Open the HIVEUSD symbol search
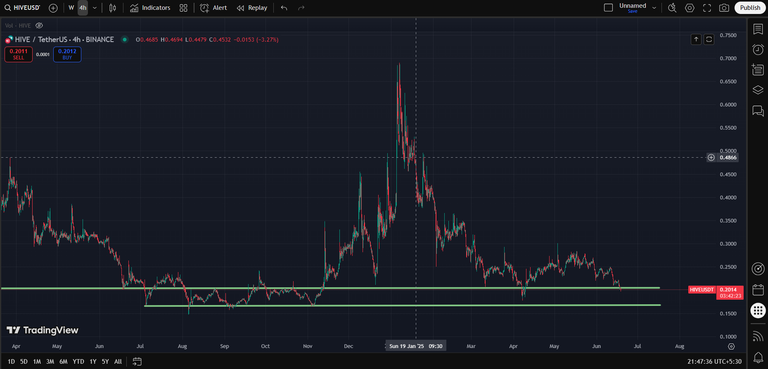 [x=22, y=8]
